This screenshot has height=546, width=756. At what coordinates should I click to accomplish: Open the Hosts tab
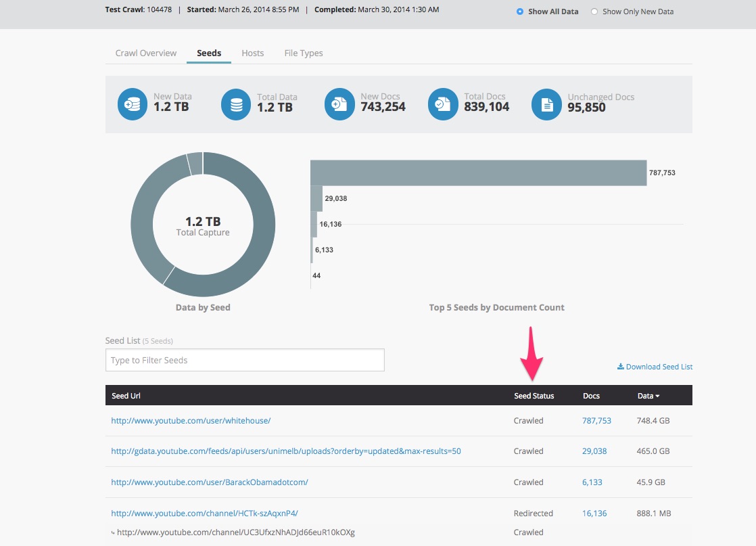pos(253,53)
